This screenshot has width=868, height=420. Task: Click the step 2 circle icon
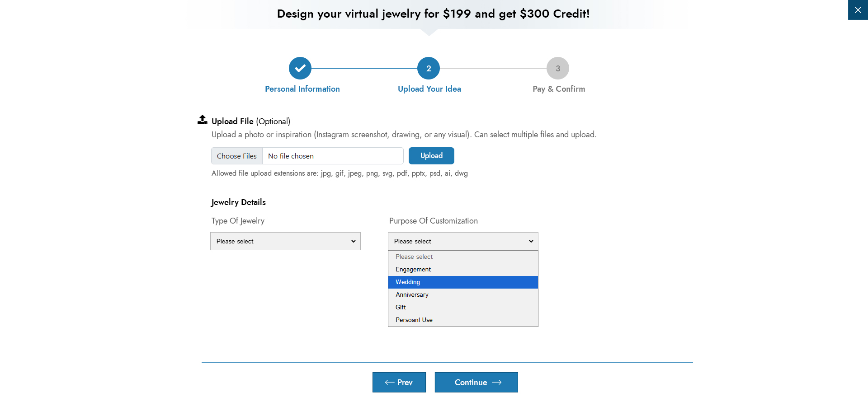429,68
